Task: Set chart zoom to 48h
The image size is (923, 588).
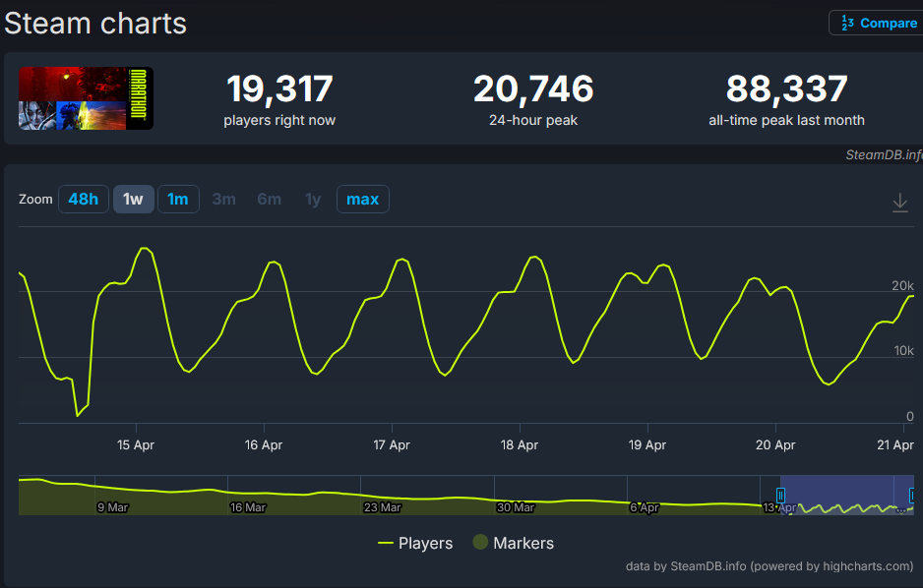Action: [83, 200]
